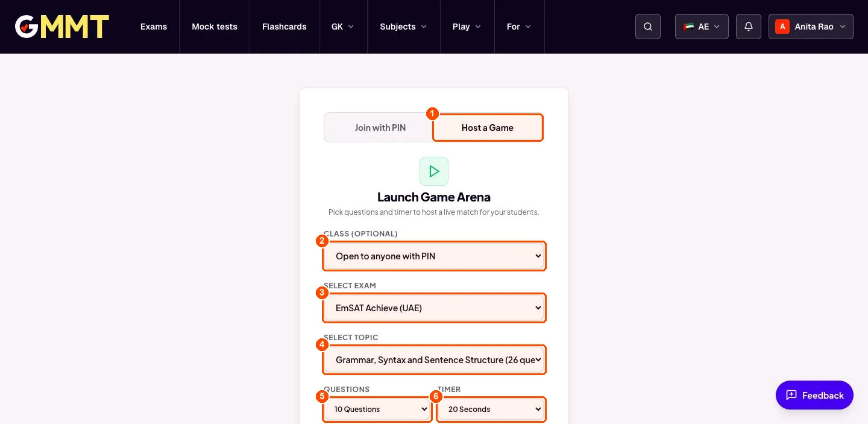Select the Host a Game tab
Viewport: 868px width, 424px height.
point(488,128)
